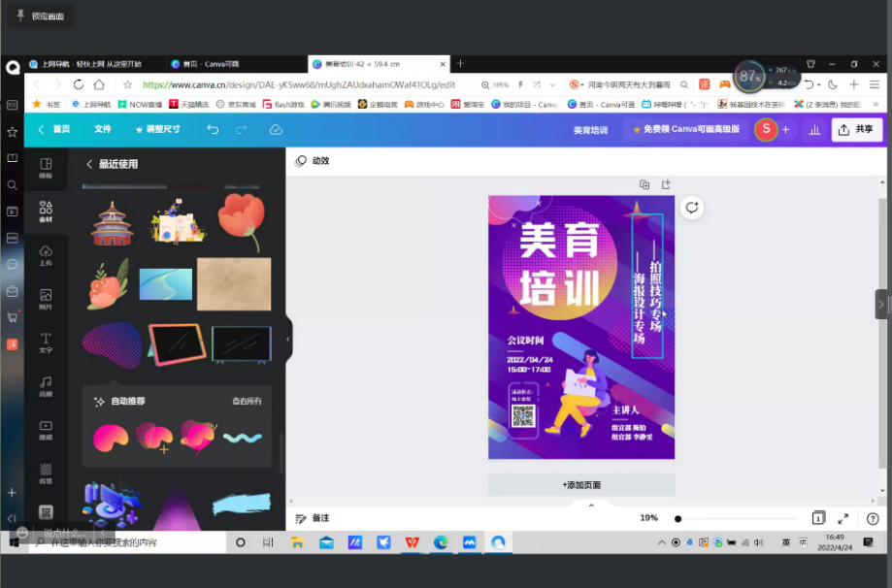The image size is (892, 588).
Task: Open the comment bubble beside the poster
Action: point(691,208)
